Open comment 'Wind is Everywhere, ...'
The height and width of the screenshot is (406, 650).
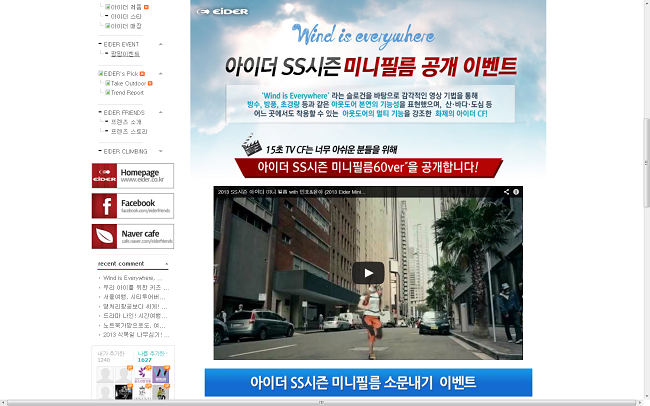coord(133,278)
